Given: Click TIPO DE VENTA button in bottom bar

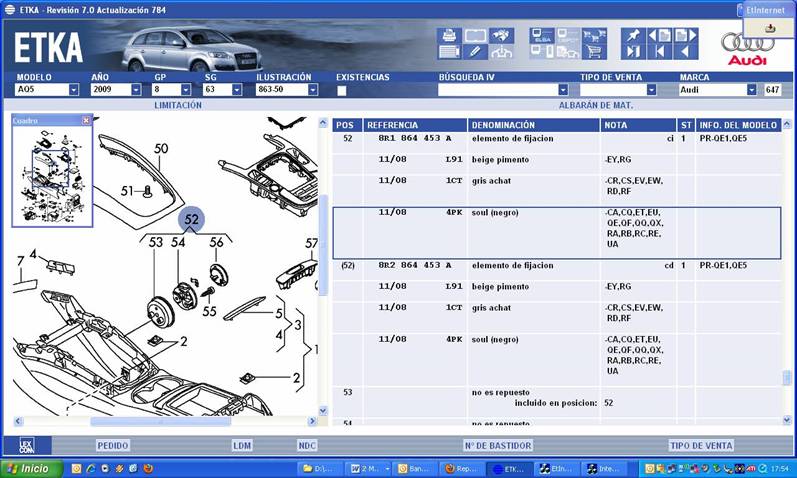Looking at the screenshot, I should pyautogui.click(x=701, y=445).
